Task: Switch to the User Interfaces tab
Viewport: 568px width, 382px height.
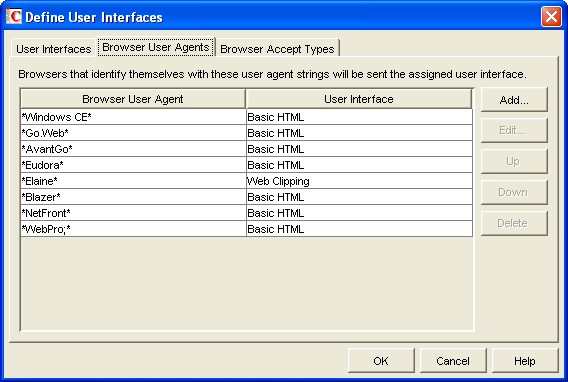Action: [x=54, y=49]
